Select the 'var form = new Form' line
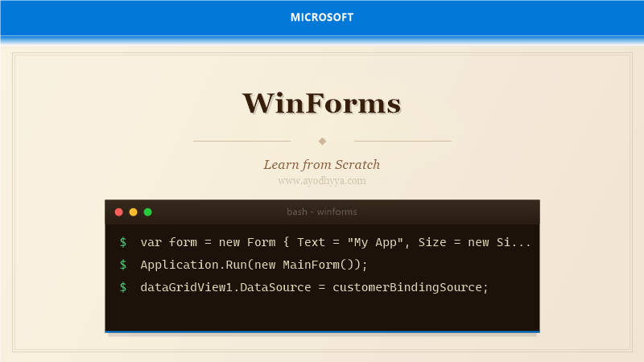Image resolution: width=644 pixels, height=362 pixels. (x=336, y=242)
